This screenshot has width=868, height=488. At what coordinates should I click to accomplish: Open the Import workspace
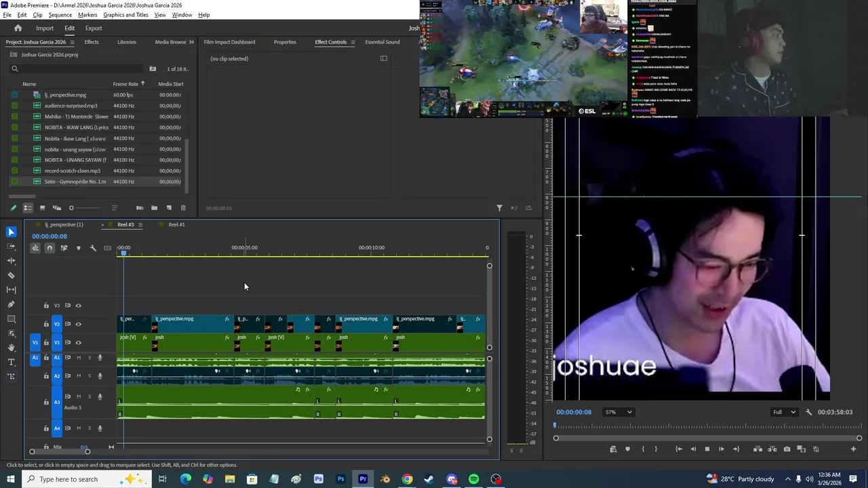click(x=45, y=28)
